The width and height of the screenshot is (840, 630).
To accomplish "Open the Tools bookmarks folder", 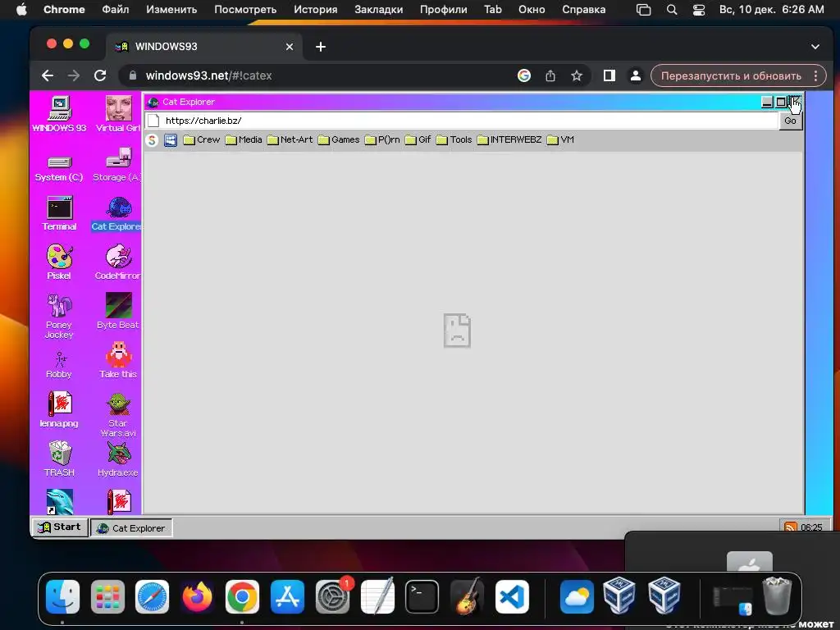I will coord(454,139).
